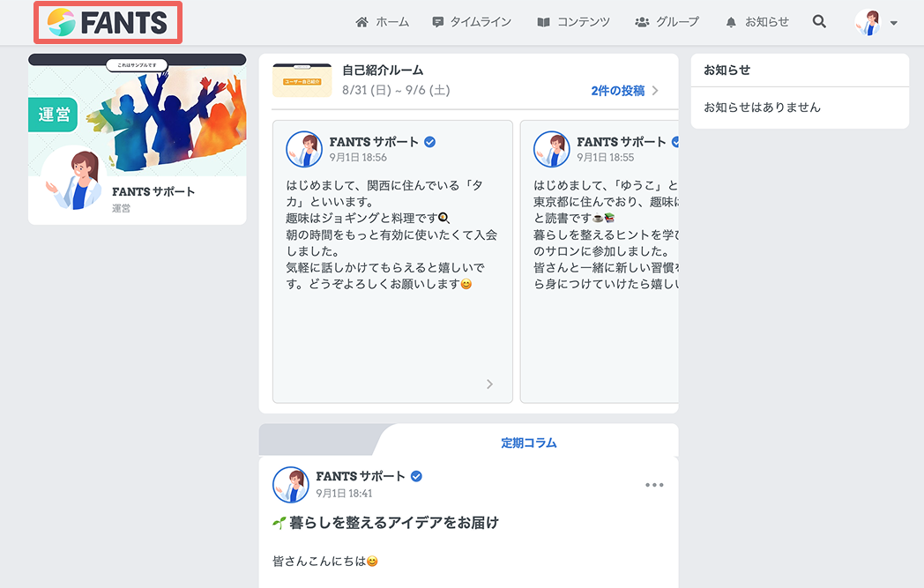924x588 pixels.
Task: Go to ホーム via the house icon
Action: point(361,22)
